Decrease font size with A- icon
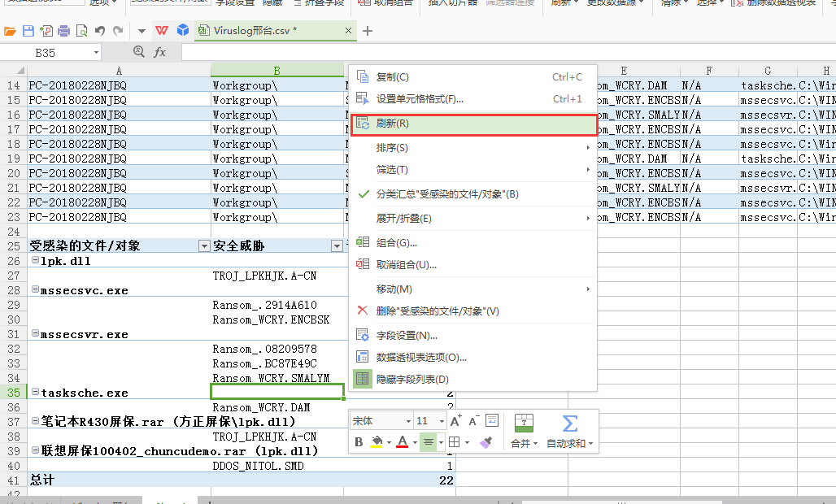836x504 pixels. (x=474, y=421)
